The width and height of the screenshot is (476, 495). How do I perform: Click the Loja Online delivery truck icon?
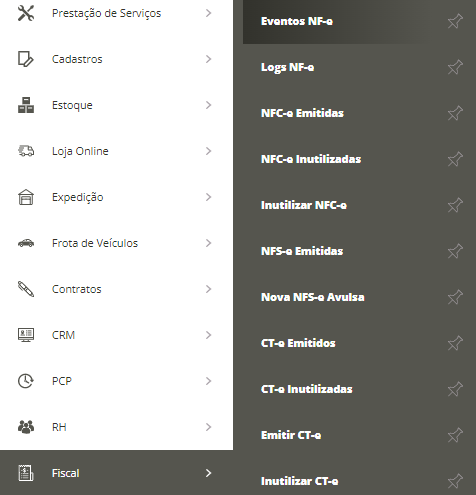[x=26, y=151]
